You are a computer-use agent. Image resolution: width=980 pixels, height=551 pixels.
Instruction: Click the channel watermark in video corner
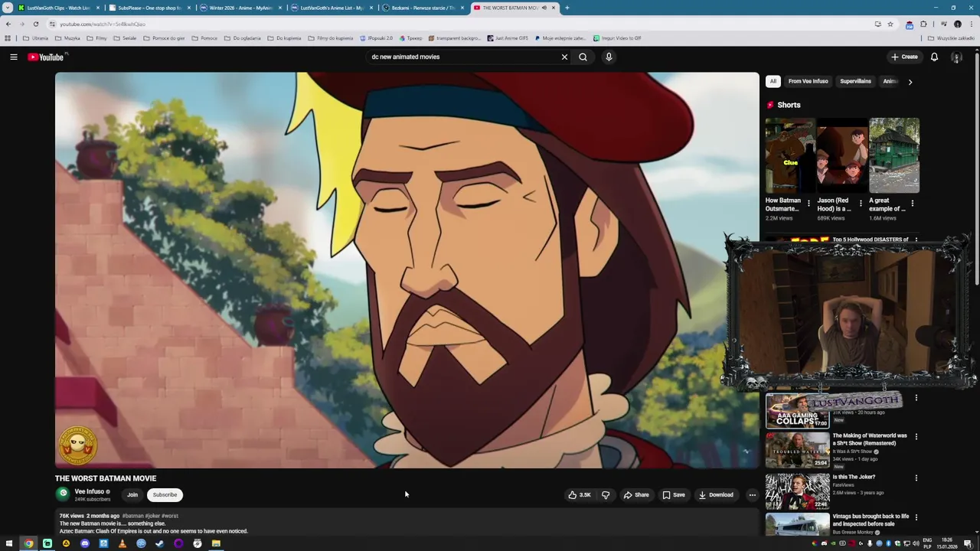[x=77, y=445]
